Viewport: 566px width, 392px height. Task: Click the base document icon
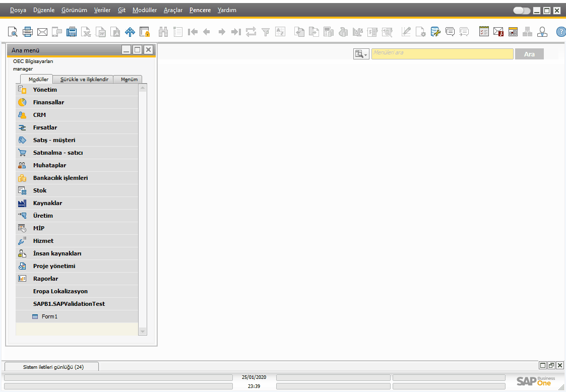click(x=299, y=32)
